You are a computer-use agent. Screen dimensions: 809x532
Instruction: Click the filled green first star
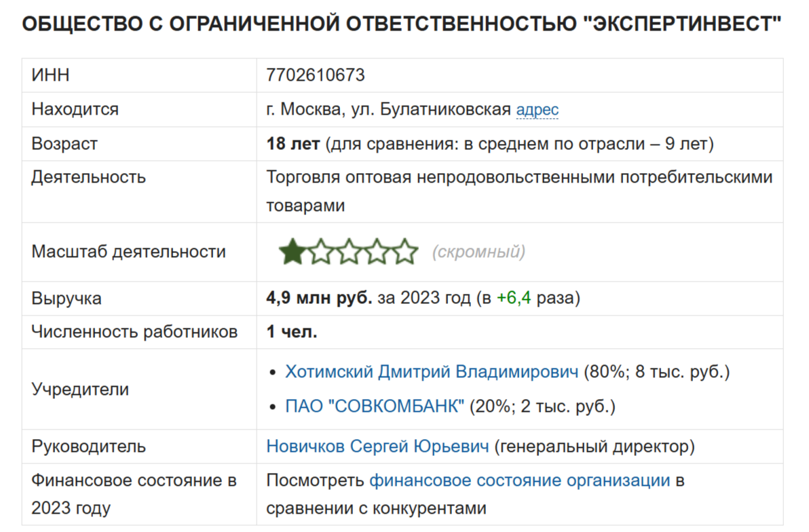click(x=293, y=252)
